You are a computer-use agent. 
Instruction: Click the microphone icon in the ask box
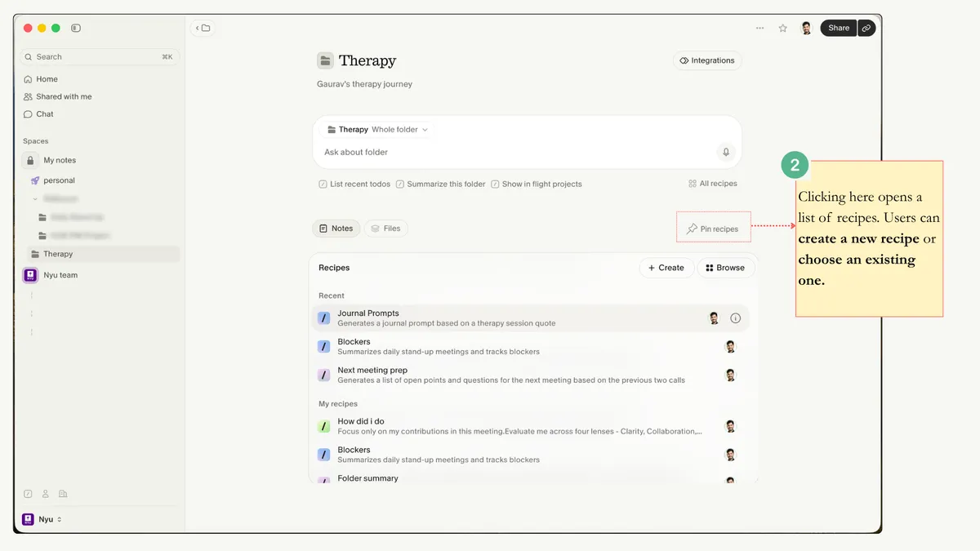pyautogui.click(x=725, y=152)
